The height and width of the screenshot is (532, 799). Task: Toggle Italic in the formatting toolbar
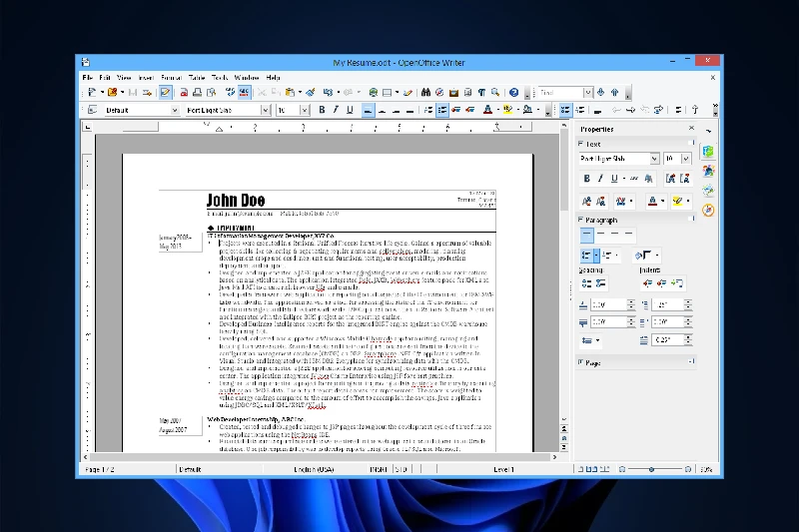click(x=337, y=110)
